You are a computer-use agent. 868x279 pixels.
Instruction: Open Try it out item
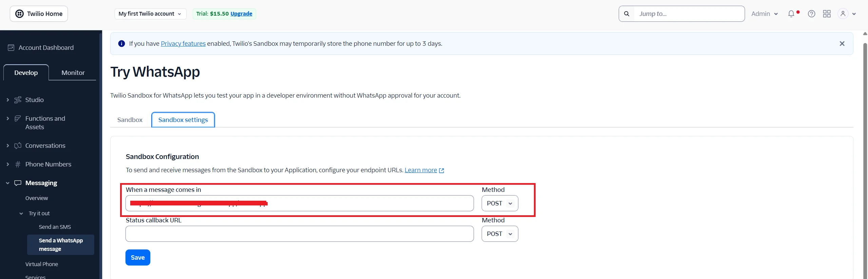point(39,214)
